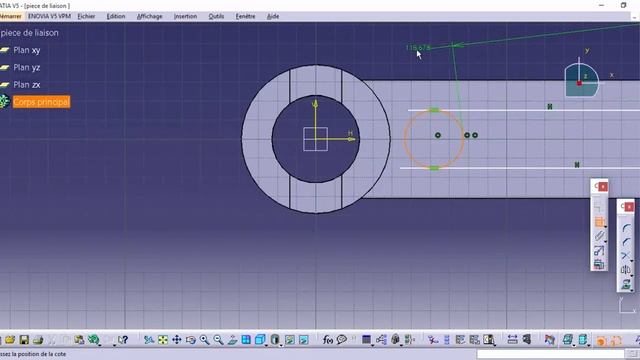This screenshot has height=360, width=640.
Task: Open the Aide menu
Action: pyautogui.click(x=273, y=16)
